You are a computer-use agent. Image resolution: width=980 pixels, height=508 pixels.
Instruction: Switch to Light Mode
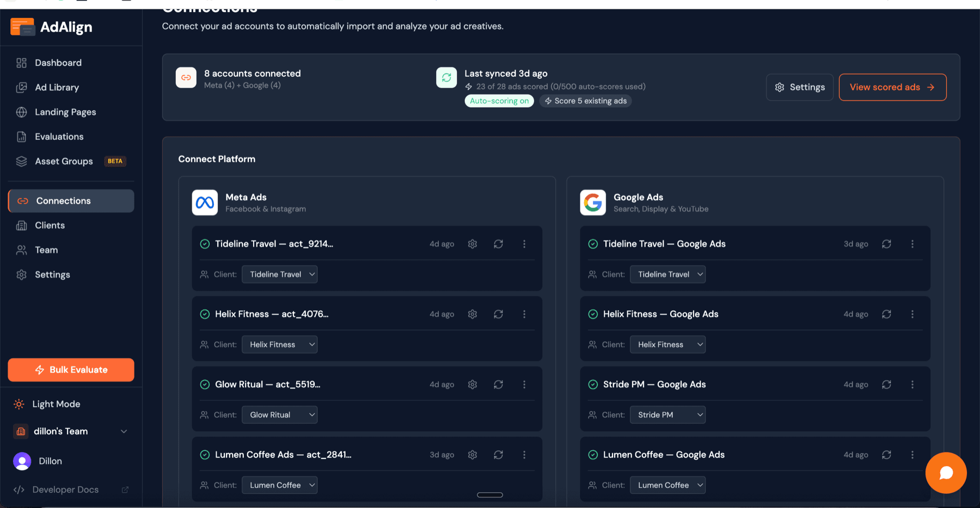pos(47,404)
